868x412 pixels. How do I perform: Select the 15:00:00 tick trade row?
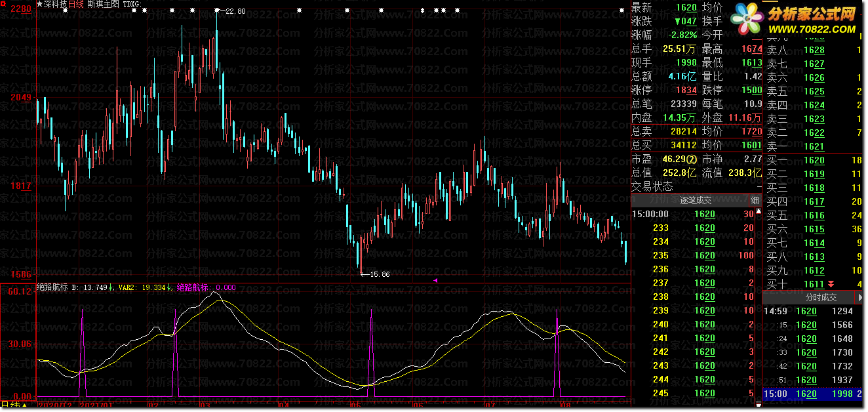point(694,214)
